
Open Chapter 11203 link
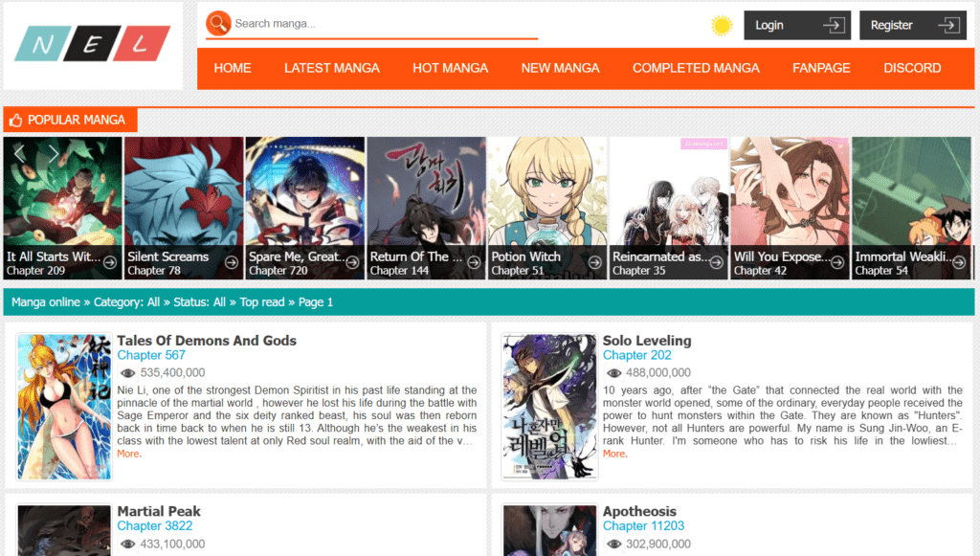point(644,526)
